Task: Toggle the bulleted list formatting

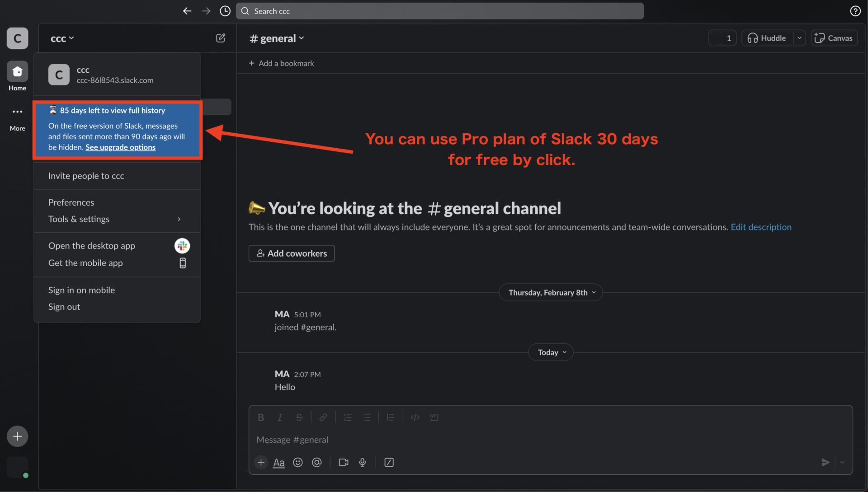Action: point(367,417)
